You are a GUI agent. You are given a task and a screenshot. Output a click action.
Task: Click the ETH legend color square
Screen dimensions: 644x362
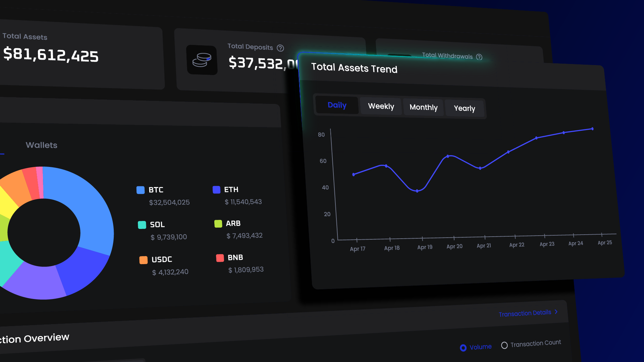pos(216,190)
